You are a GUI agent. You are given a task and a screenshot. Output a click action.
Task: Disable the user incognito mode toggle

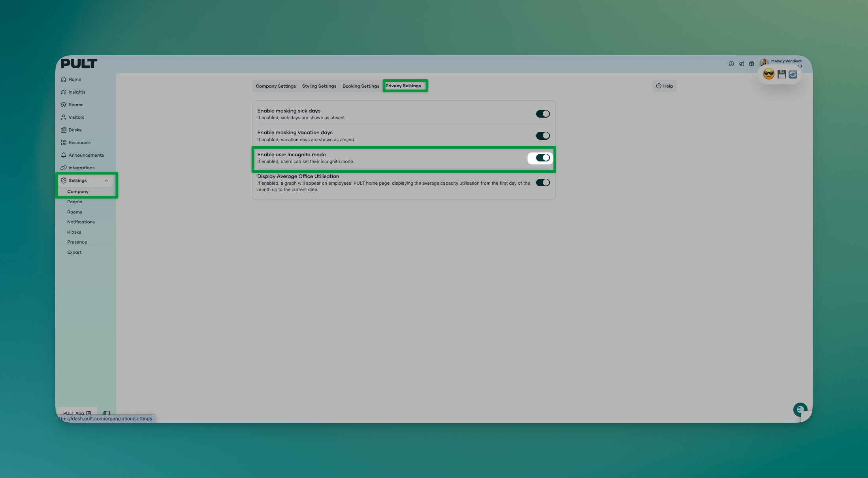(x=542, y=158)
